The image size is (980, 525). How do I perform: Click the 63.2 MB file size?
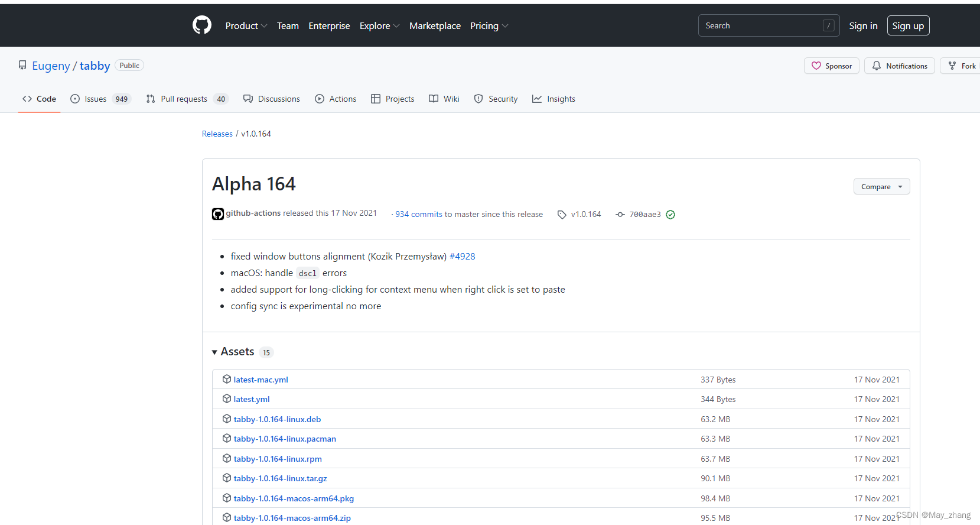tap(715, 419)
